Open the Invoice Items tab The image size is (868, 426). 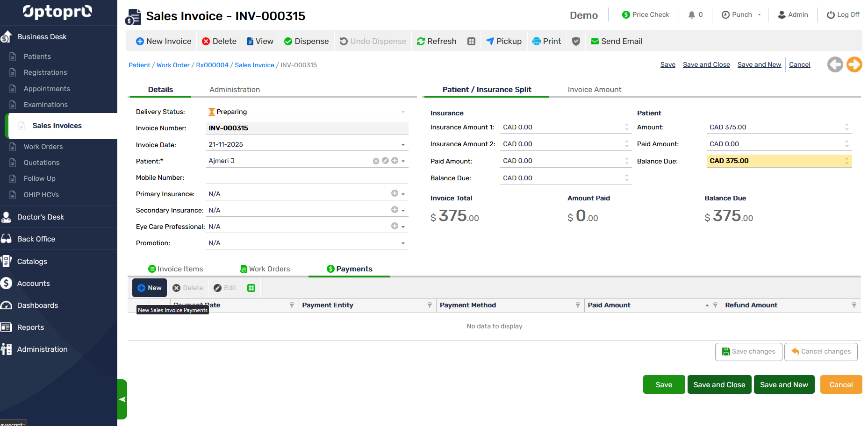point(176,269)
